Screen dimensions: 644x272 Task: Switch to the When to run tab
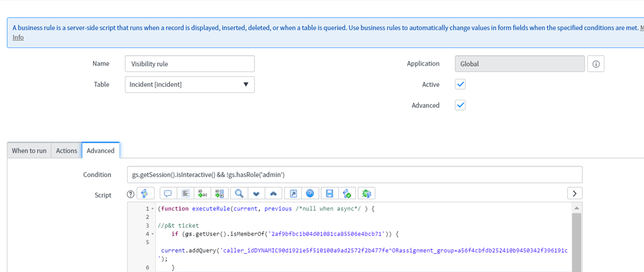29,151
